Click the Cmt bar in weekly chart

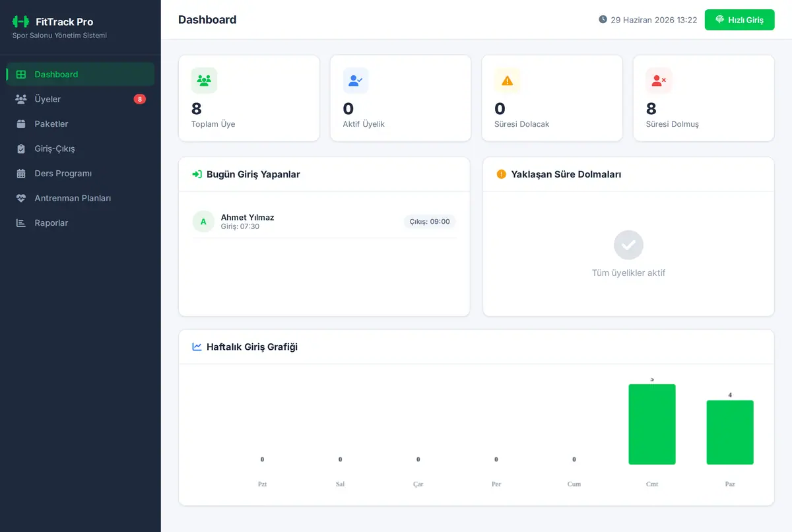[652, 424]
